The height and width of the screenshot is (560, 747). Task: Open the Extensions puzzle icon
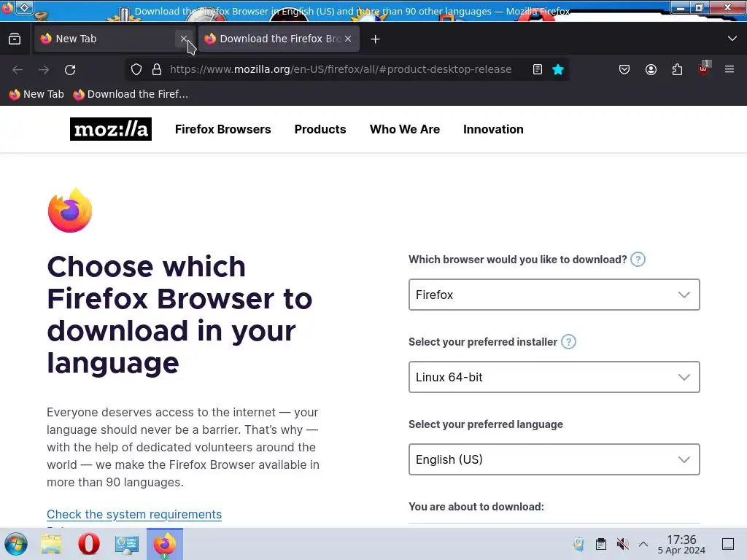click(x=677, y=69)
